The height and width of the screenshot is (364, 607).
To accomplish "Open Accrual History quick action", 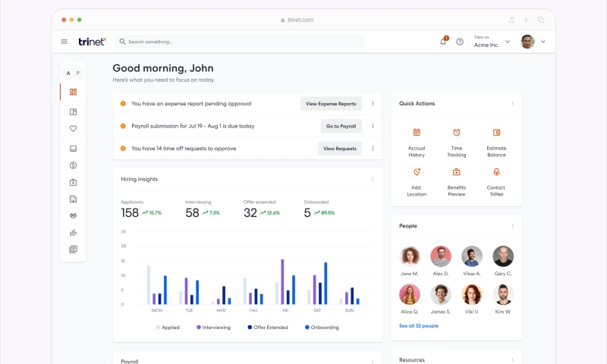I will pyautogui.click(x=417, y=142).
